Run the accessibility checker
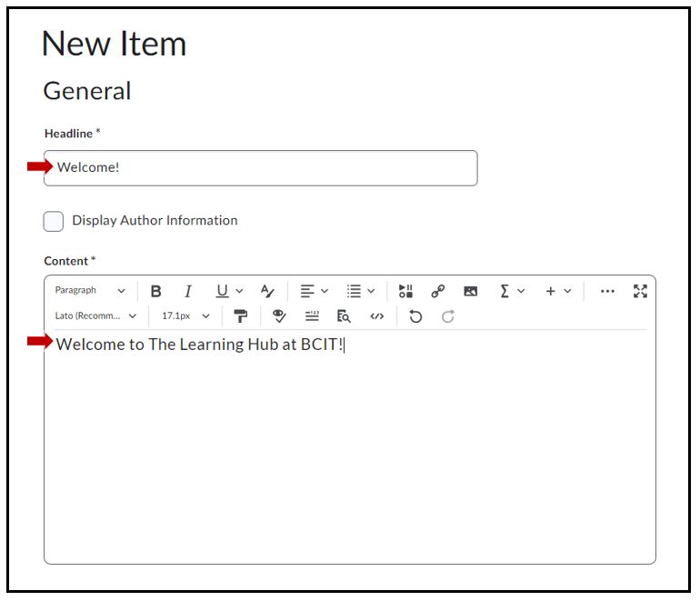 click(279, 316)
